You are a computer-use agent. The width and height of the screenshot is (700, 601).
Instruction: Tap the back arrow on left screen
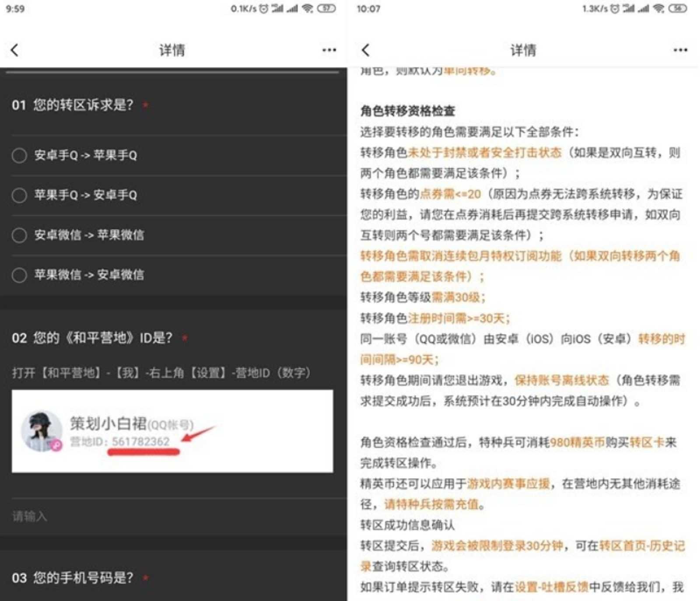tap(14, 50)
